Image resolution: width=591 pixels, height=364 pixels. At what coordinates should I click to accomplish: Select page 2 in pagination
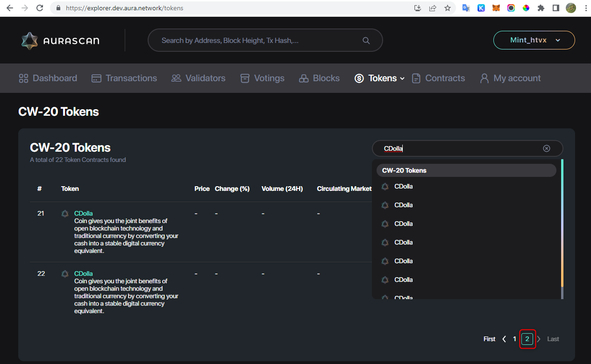(x=527, y=339)
